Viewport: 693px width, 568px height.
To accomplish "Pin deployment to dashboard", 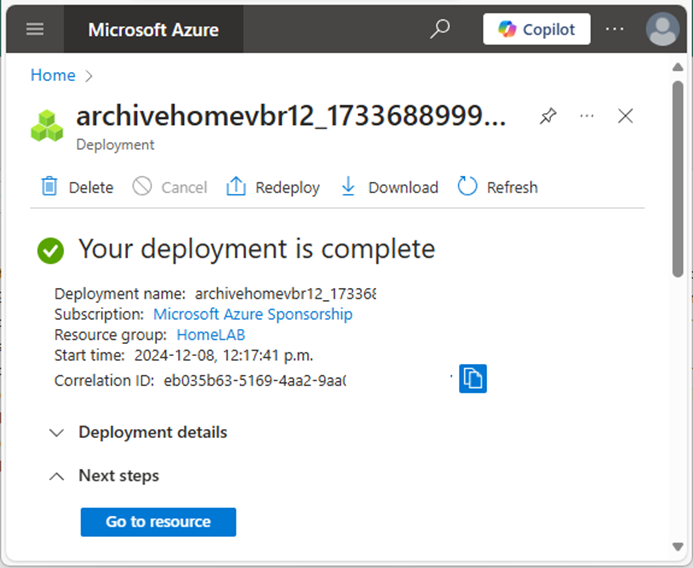I will 548,116.
